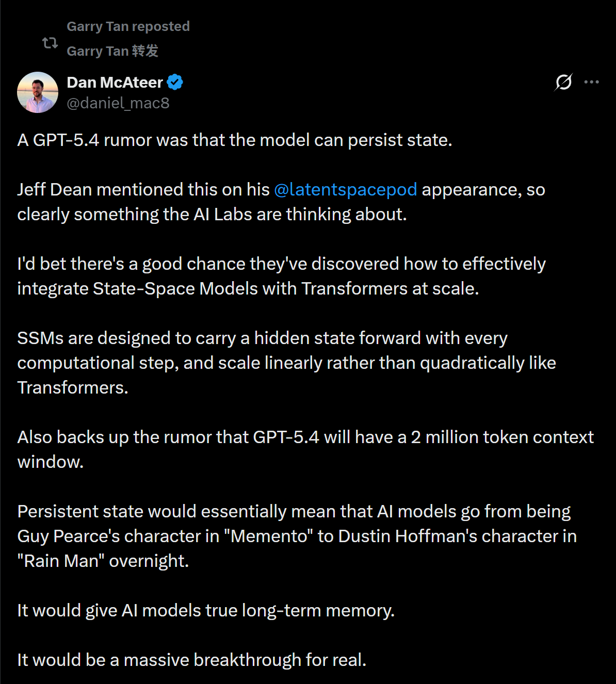
Task: Click the "Garry Tan 转发" label
Action: tap(112, 51)
